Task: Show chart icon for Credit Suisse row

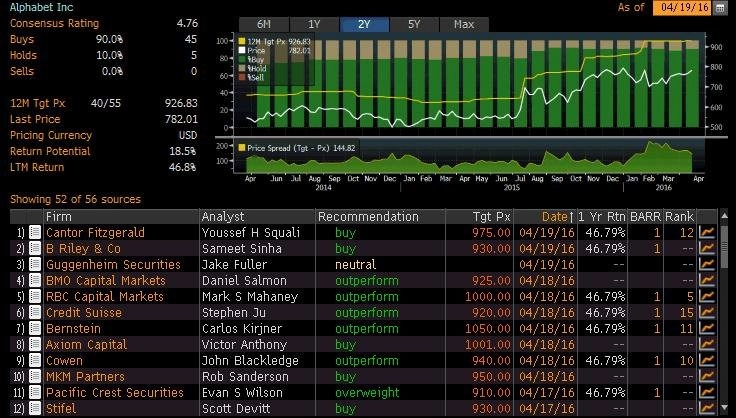Action: point(706,312)
